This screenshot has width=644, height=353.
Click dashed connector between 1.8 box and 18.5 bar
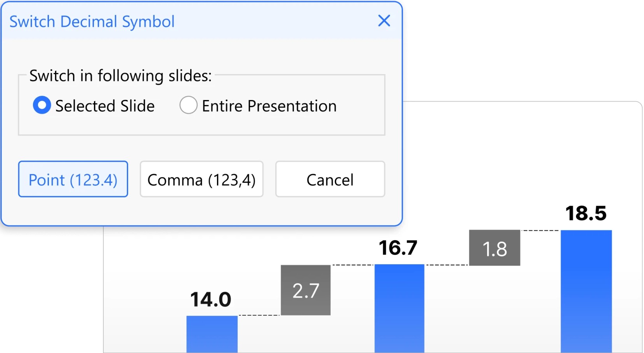(x=540, y=230)
